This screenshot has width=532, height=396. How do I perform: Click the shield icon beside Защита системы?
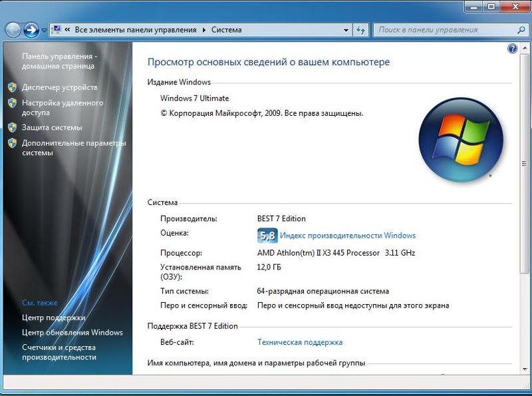(13, 127)
